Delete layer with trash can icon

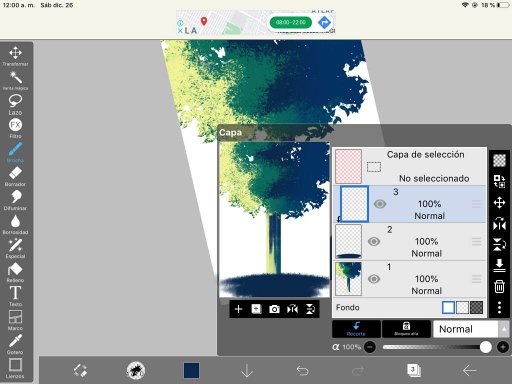tap(499, 286)
